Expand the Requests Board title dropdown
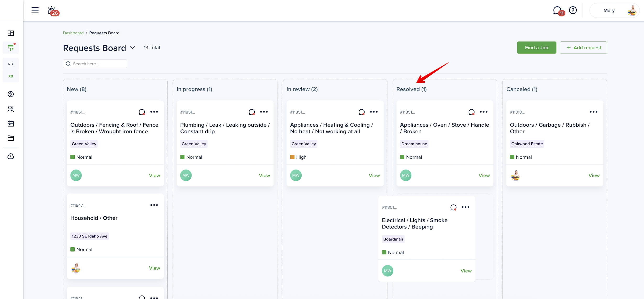Image resolution: width=644 pixels, height=299 pixels. (x=133, y=47)
